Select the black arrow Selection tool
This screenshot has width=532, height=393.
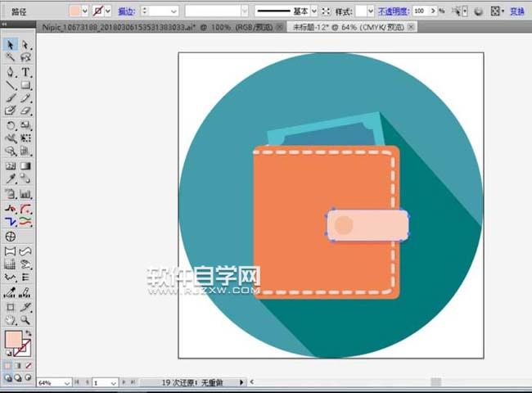[x=11, y=45]
